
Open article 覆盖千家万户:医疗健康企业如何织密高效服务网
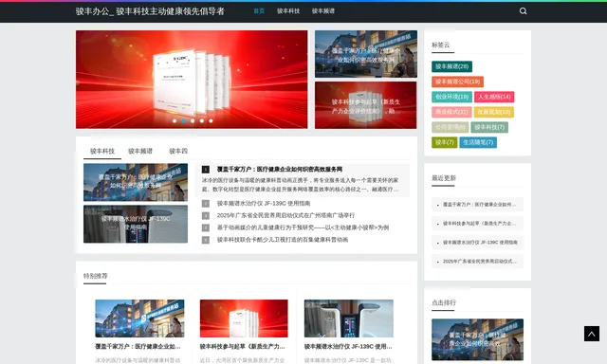tap(280, 169)
